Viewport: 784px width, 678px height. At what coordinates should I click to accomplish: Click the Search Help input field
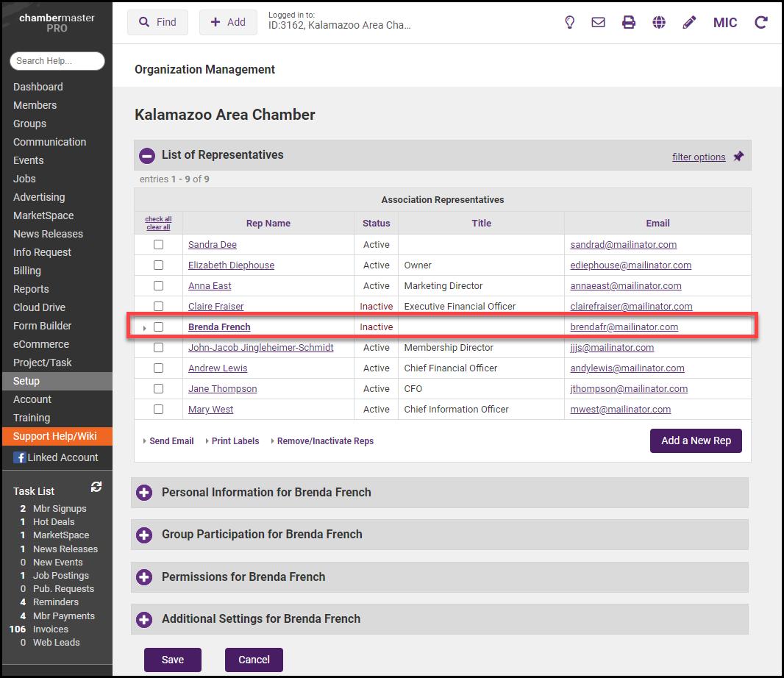[57, 61]
